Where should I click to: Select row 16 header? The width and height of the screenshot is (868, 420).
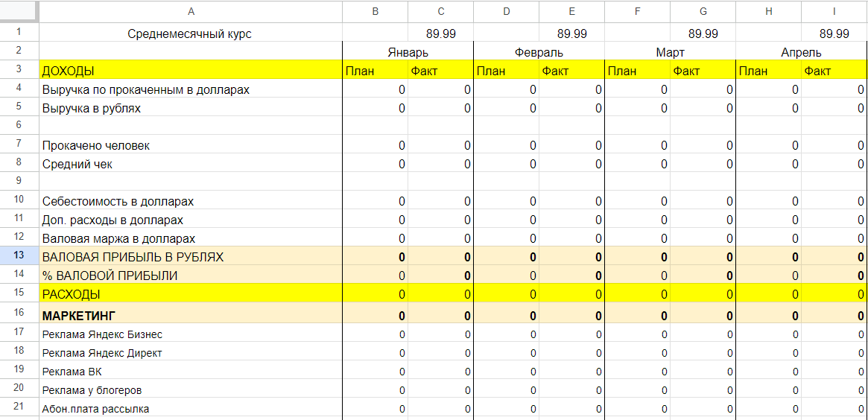tap(19, 313)
